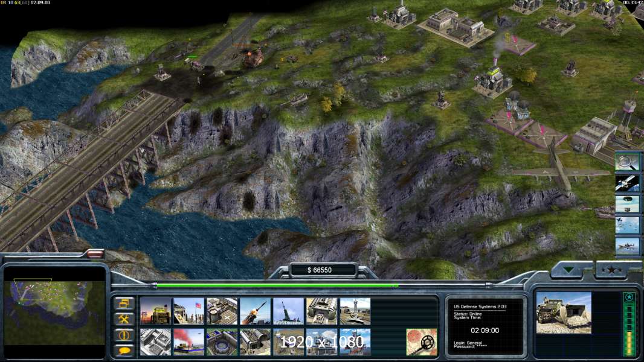Activate the magnifying glass intelligence power

[627, 162]
